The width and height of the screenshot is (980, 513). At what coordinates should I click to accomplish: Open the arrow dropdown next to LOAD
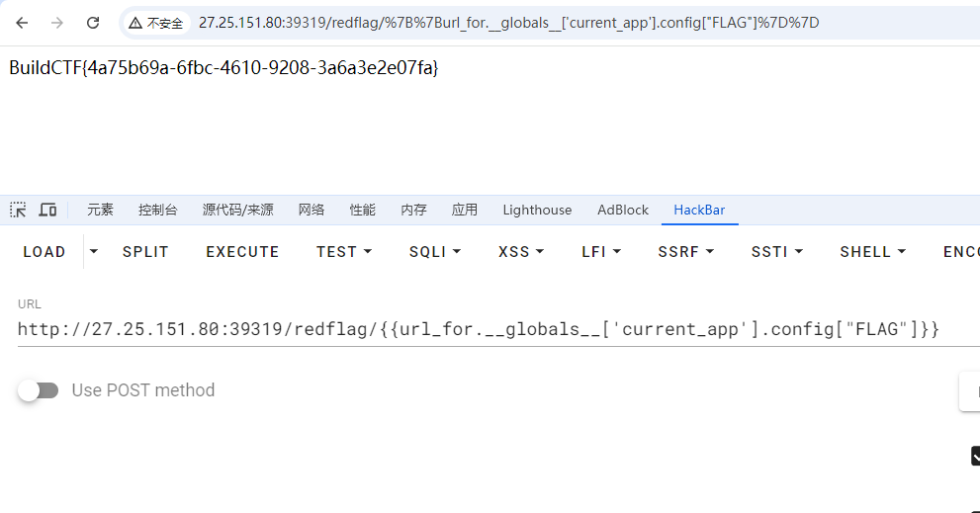point(94,252)
